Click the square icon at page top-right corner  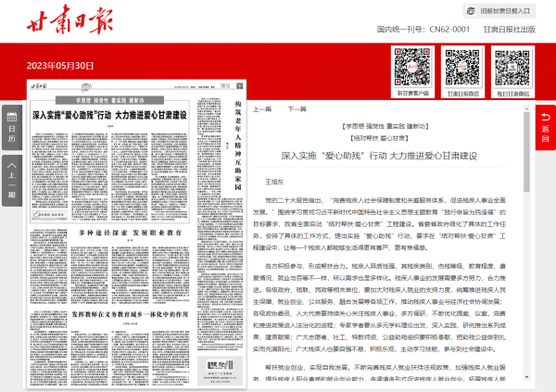point(240,86)
